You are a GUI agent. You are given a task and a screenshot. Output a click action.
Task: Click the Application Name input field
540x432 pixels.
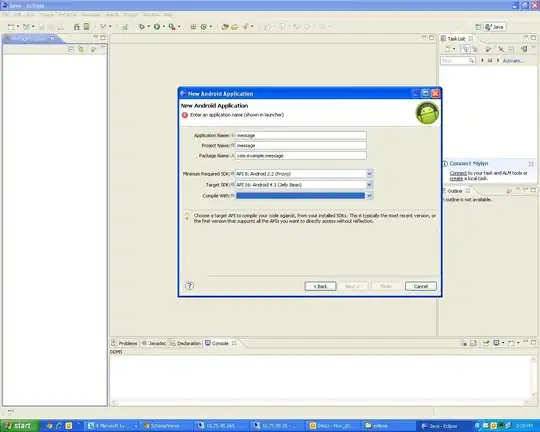coord(301,135)
